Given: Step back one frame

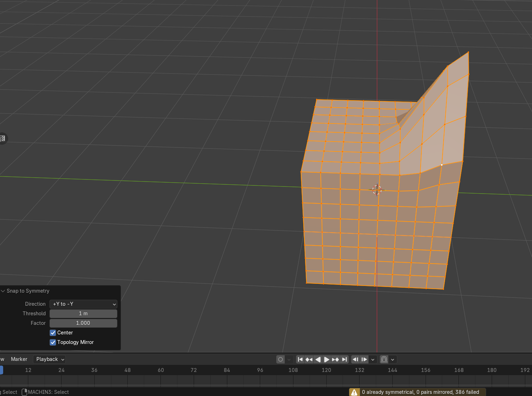Looking at the screenshot, I should tap(356, 359).
